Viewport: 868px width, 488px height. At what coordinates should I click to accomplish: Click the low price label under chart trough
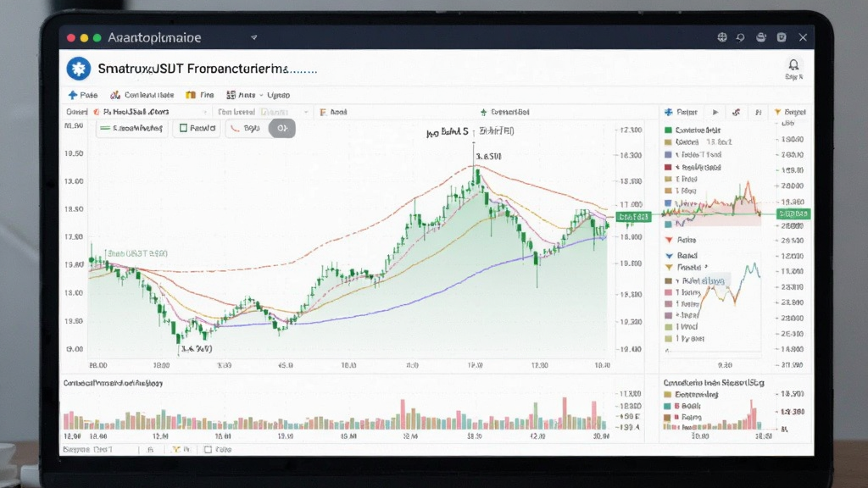(197, 348)
